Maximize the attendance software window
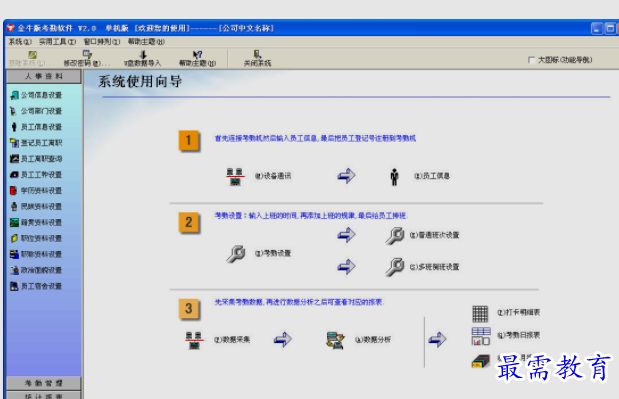619x399 pixels. 610,28
